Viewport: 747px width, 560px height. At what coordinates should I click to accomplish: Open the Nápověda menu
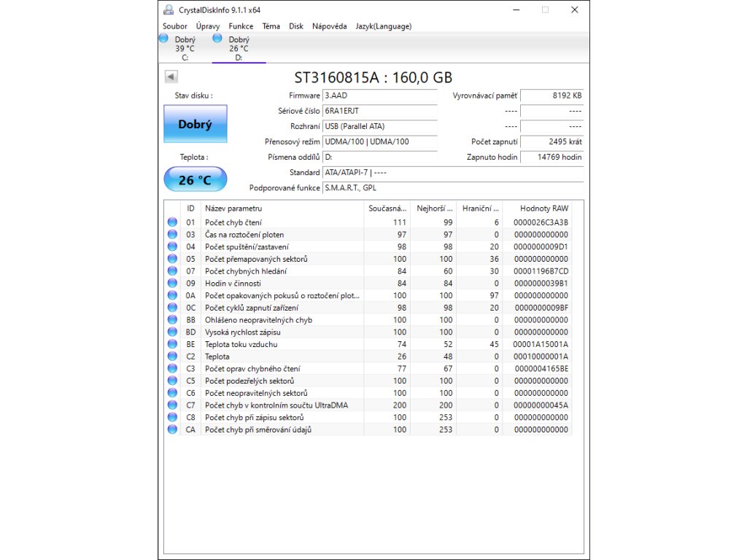point(329,26)
